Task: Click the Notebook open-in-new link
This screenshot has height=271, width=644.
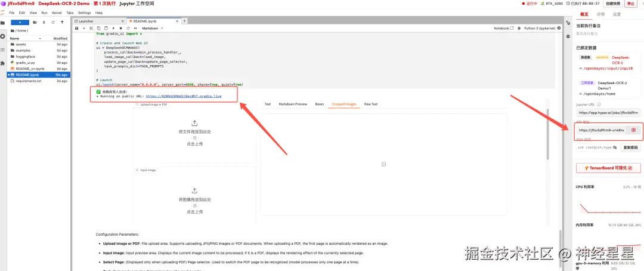Action: [x=503, y=29]
